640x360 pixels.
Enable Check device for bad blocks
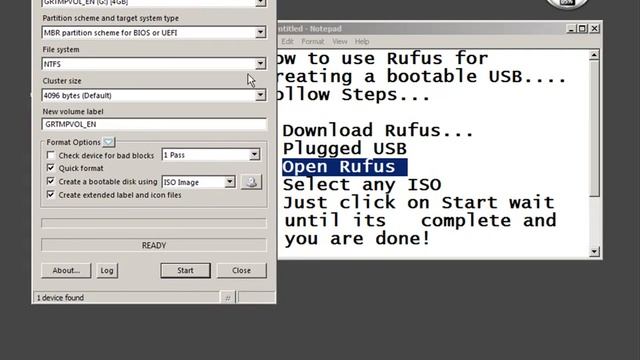[51, 155]
